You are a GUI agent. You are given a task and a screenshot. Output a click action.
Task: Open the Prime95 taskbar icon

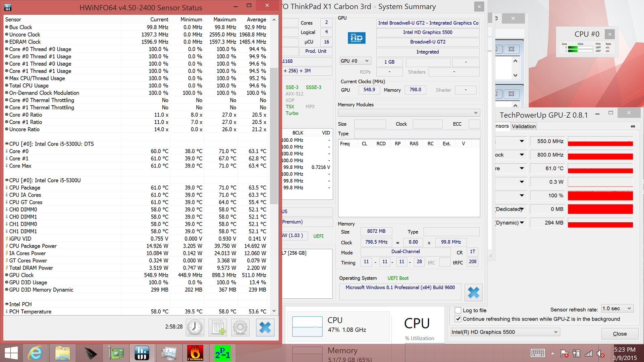coord(222,353)
